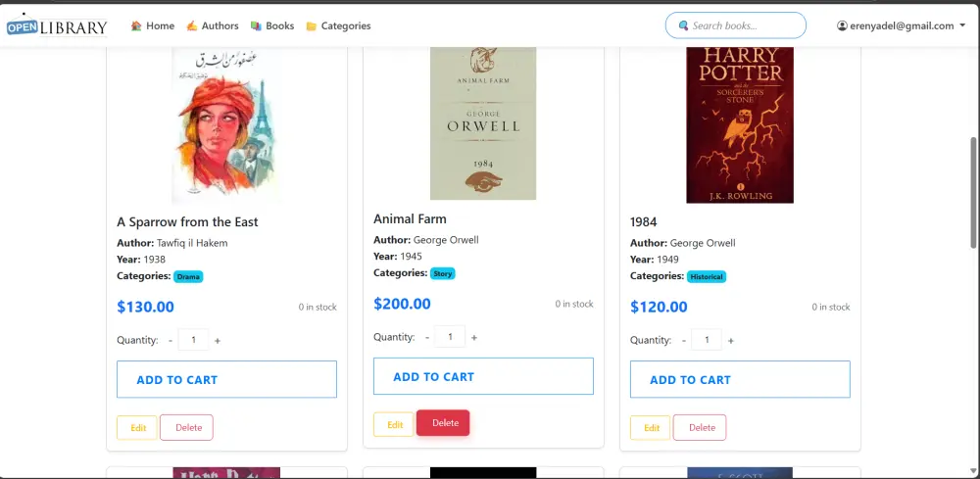Click the Drama category badge
980x479 pixels.
click(x=188, y=277)
